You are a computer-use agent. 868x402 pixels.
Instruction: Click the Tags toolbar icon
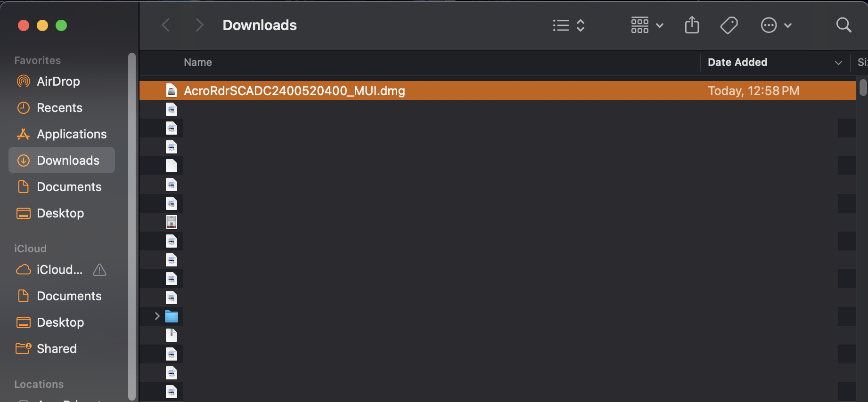tap(729, 25)
